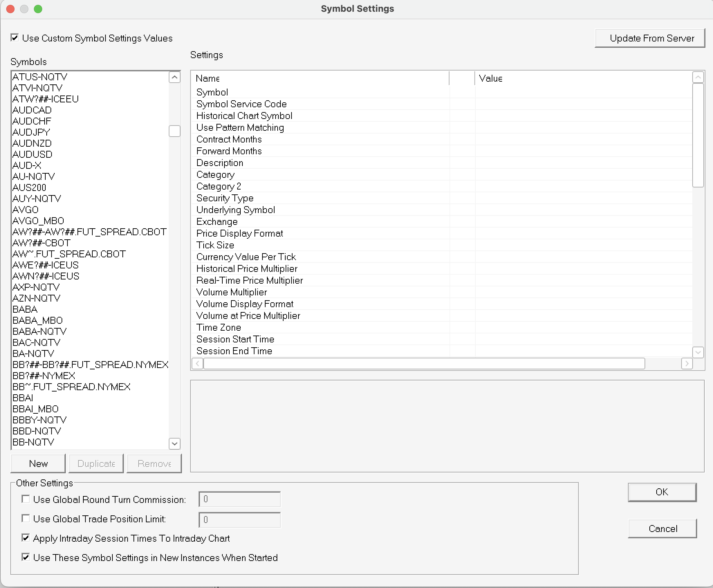The width and height of the screenshot is (713, 588).
Task: Click settings horizontal scroll right arrow
Action: pos(687,364)
